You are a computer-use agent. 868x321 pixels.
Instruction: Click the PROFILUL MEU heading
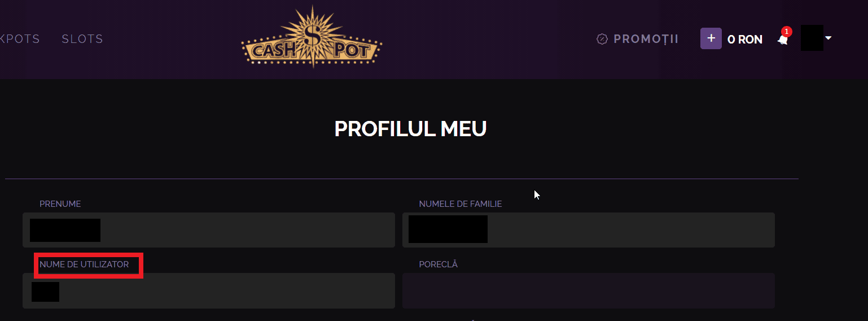(410, 129)
